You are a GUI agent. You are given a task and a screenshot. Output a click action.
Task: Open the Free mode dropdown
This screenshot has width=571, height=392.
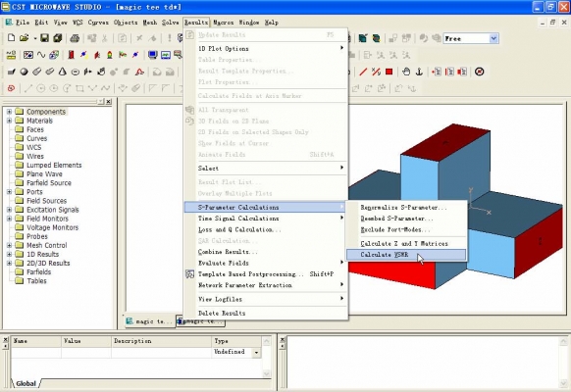click(x=493, y=38)
